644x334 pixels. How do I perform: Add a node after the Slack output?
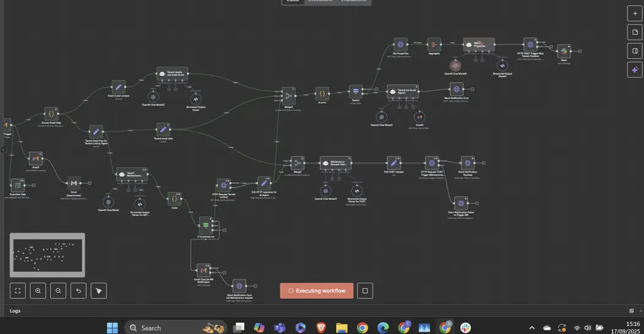coord(580,51)
